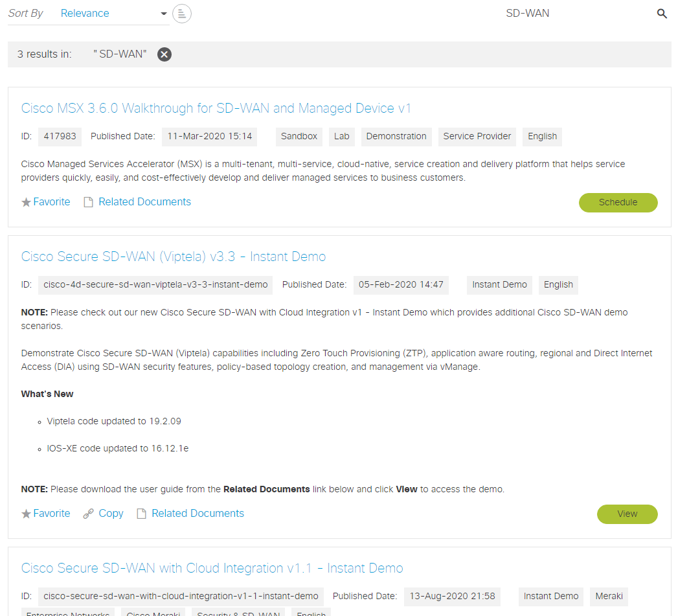700x616 pixels.
Task: Open Cisco MSX 3.6.0 Walkthrough title
Action: pyautogui.click(x=216, y=108)
